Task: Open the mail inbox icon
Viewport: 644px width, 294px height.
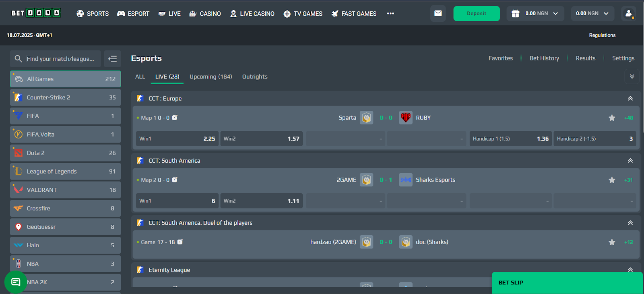Action: (x=438, y=13)
